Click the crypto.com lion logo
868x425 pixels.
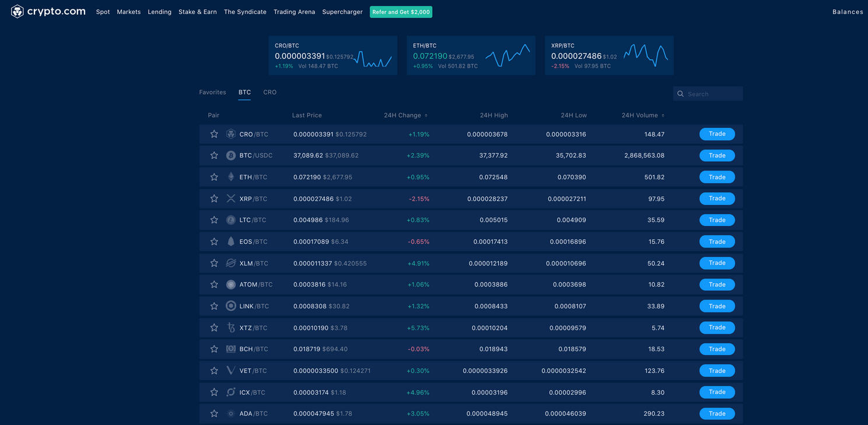(17, 12)
